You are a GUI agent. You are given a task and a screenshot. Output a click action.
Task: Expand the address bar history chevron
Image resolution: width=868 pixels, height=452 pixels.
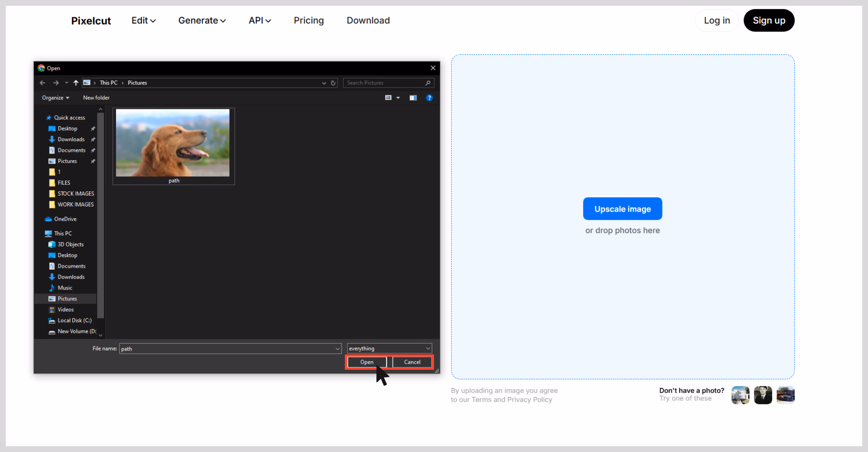click(324, 83)
